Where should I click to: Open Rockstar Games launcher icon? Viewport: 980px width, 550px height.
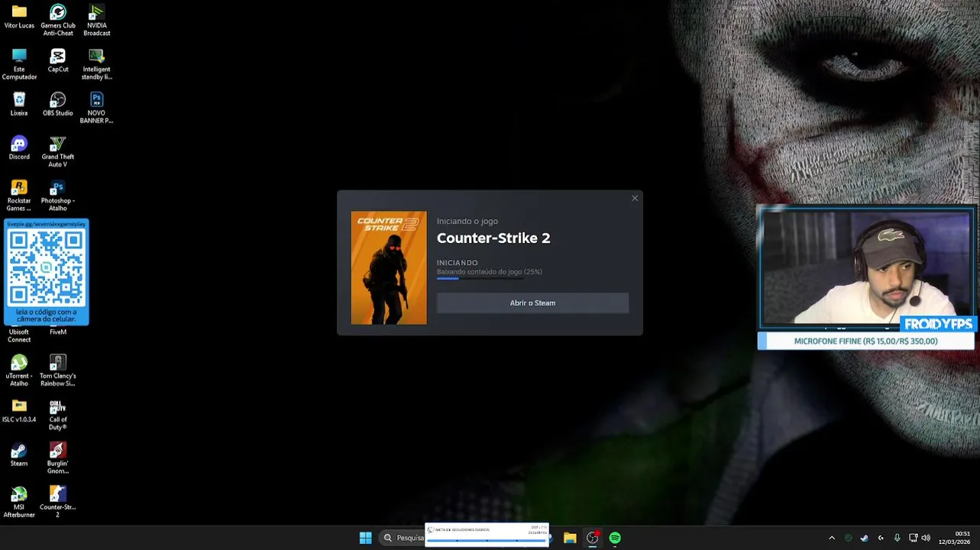pos(19,196)
